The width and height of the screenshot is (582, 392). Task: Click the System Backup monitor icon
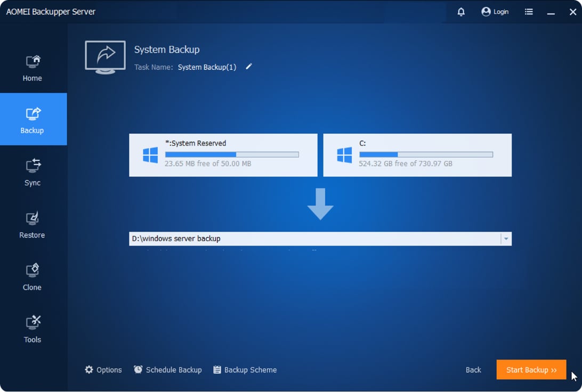tap(105, 58)
